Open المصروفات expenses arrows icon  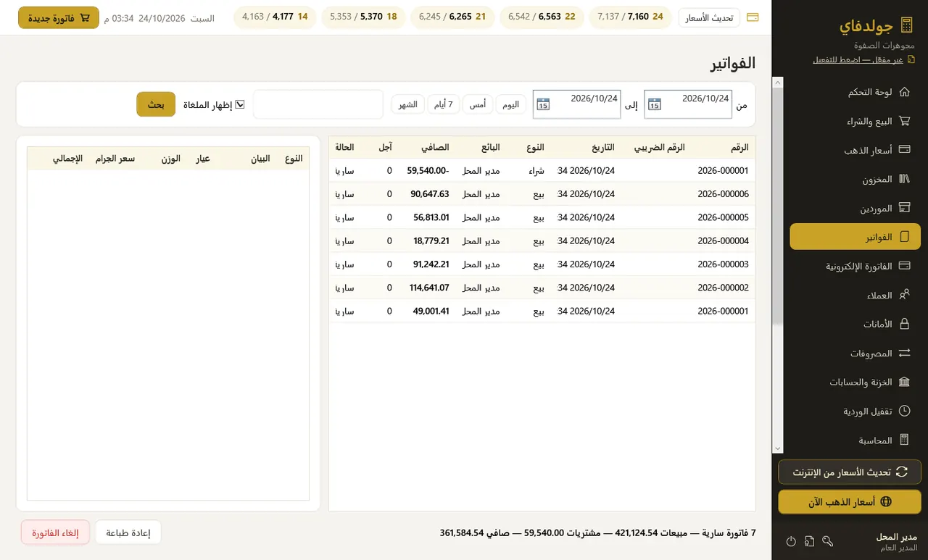click(904, 354)
